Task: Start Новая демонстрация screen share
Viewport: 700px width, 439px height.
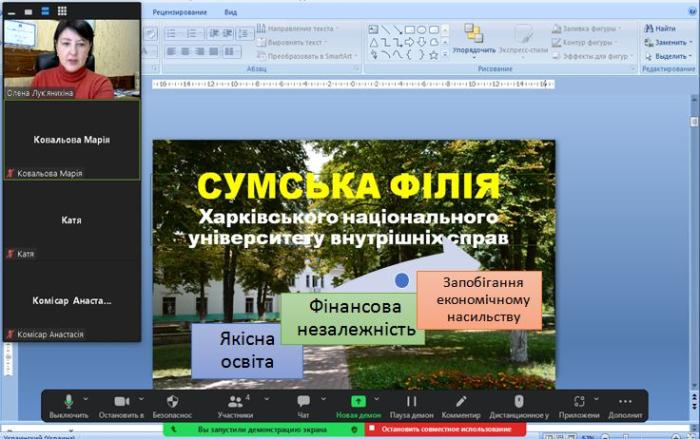Action: pos(358,402)
